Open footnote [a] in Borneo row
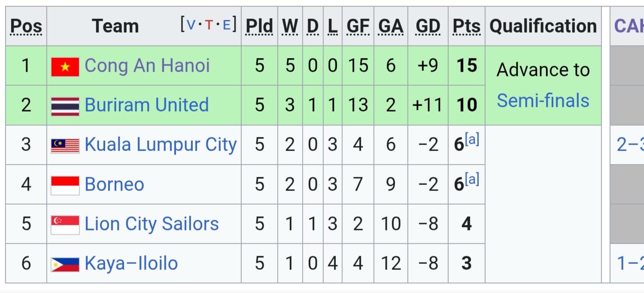The image size is (644, 293). 472,179
